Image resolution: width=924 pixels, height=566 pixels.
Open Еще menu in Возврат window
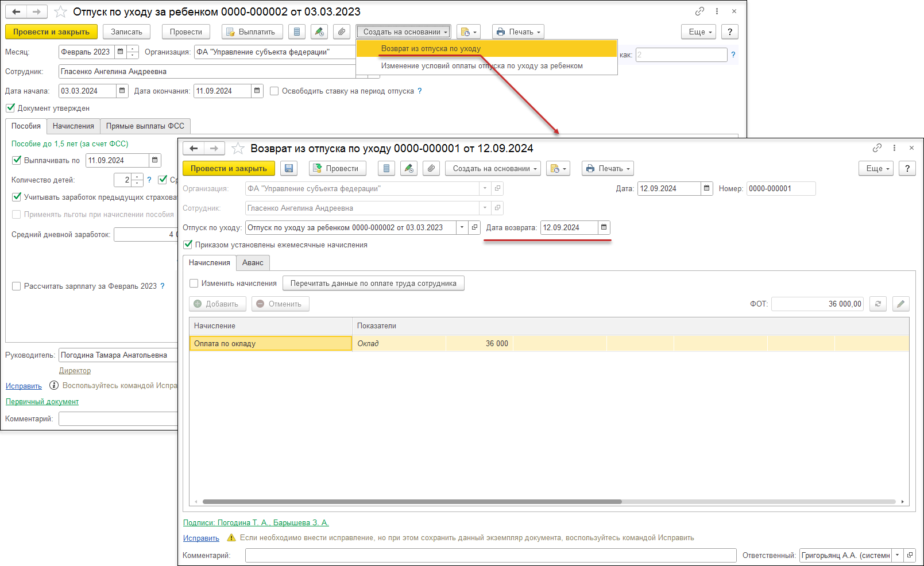click(x=876, y=169)
